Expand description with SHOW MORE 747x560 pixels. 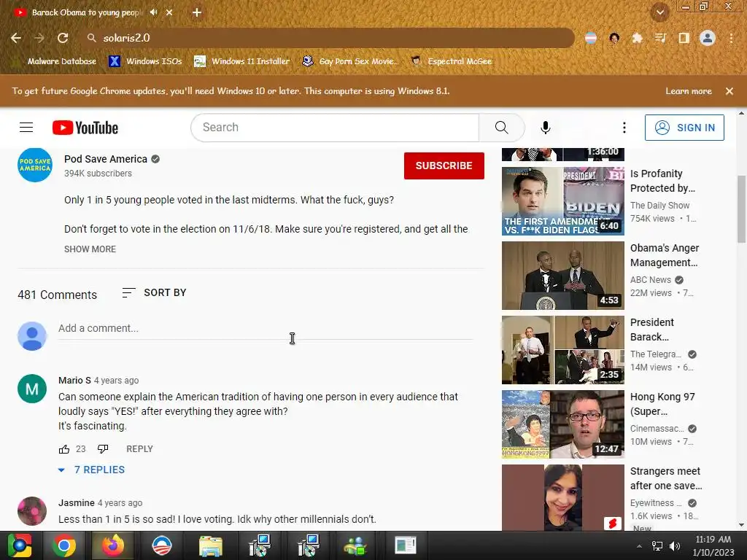click(x=90, y=249)
